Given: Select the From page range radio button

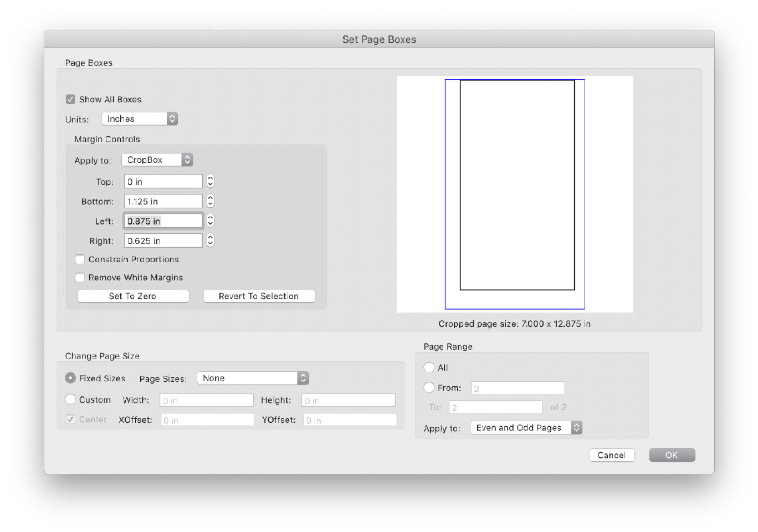Looking at the screenshot, I should (x=429, y=387).
